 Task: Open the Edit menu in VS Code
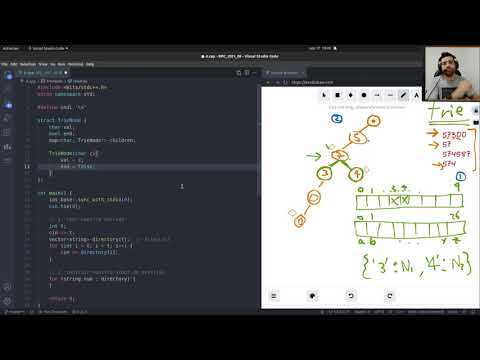coord(14,64)
